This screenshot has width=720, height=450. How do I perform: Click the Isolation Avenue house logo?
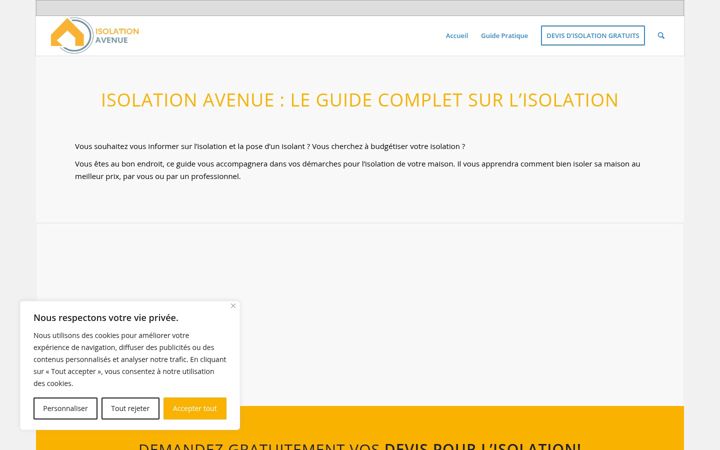pos(95,35)
